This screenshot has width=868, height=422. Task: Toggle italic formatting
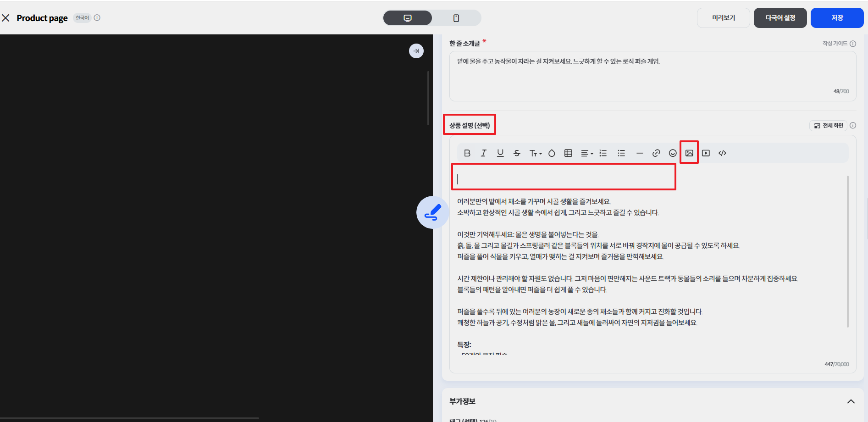[484, 153]
